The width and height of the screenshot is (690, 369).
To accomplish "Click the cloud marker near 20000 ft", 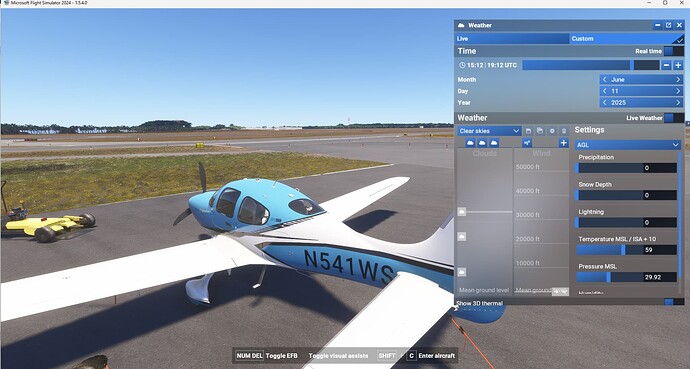I will click(462, 237).
